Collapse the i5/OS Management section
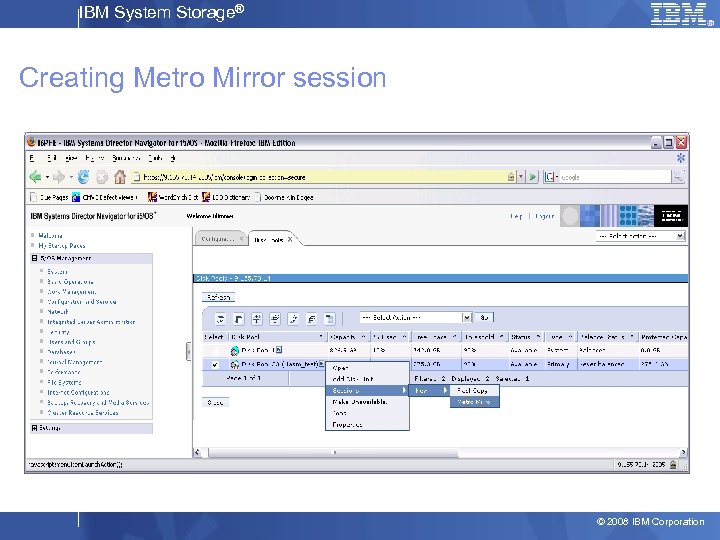Image resolution: width=720 pixels, height=540 pixels. tap(34, 259)
